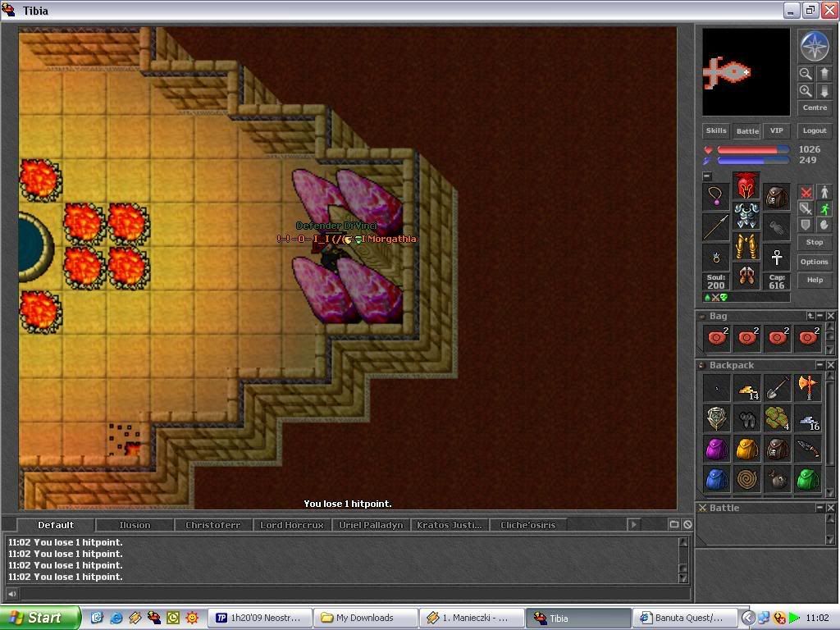The image size is (840, 630).
Task: Open the green backpack
Action: click(x=808, y=479)
